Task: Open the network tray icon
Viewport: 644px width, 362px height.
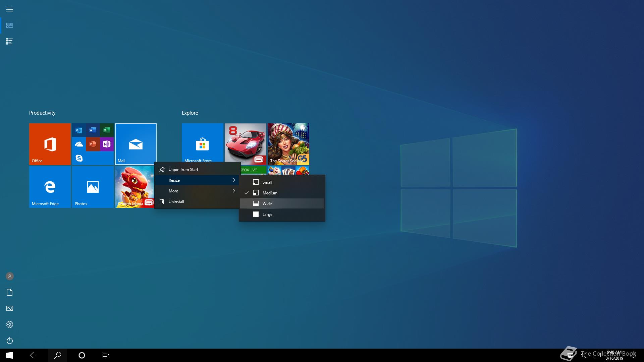Action: click(x=570, y=355)
